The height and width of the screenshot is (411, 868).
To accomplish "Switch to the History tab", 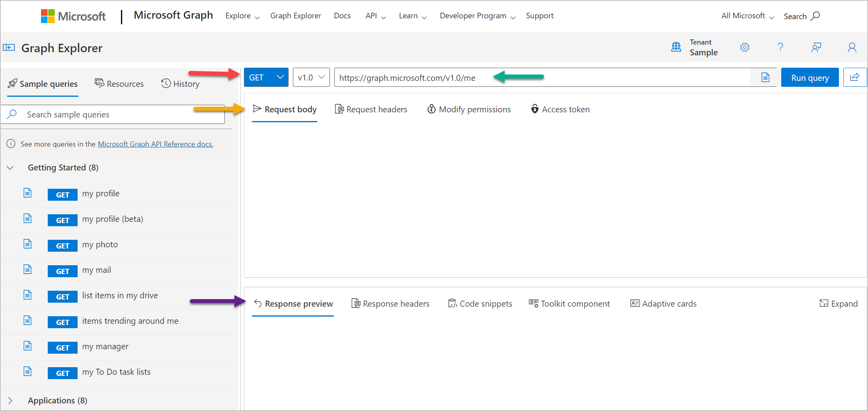I will tap(180, 84).
